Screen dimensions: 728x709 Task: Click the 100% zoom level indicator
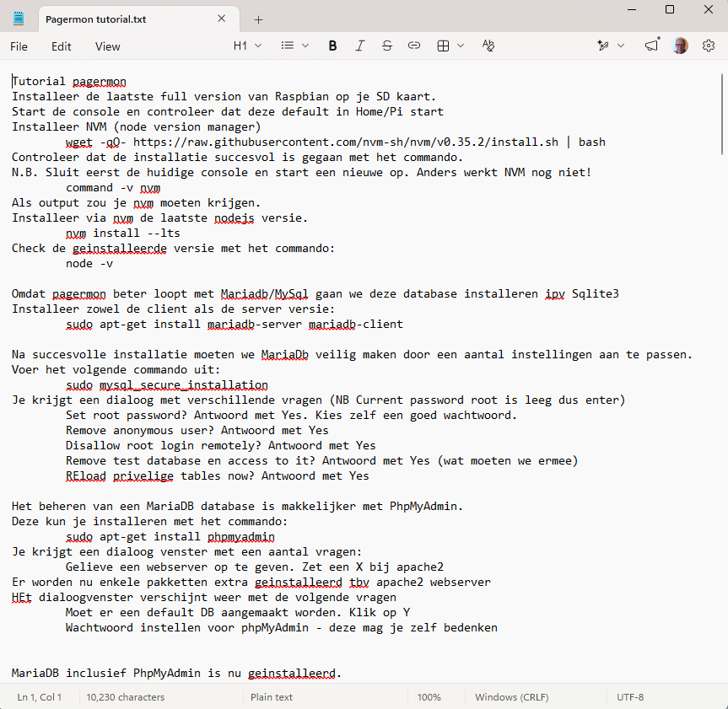(429, 697)
